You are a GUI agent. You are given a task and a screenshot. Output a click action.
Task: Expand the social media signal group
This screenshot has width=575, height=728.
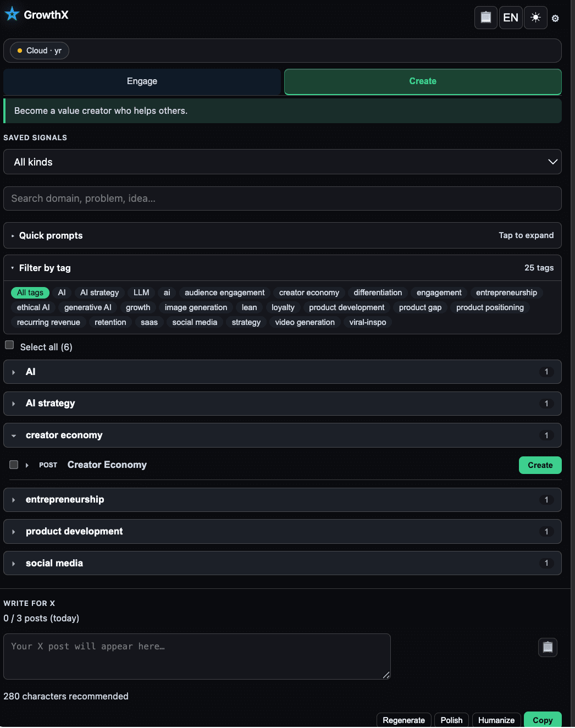[283, 563]
